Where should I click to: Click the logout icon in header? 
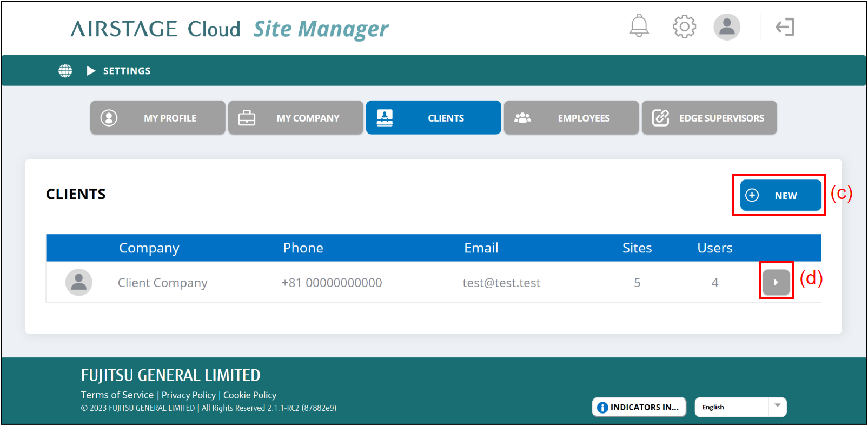click(785, 27)
